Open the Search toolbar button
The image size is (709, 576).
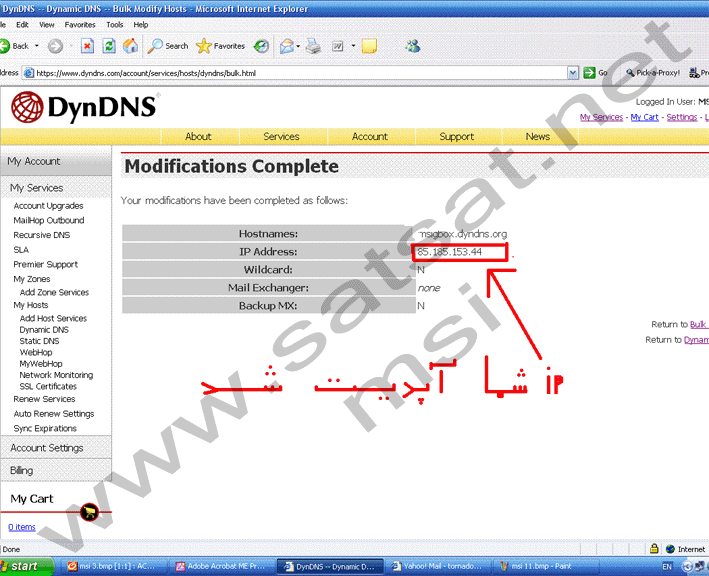click(x=168, y=46)
